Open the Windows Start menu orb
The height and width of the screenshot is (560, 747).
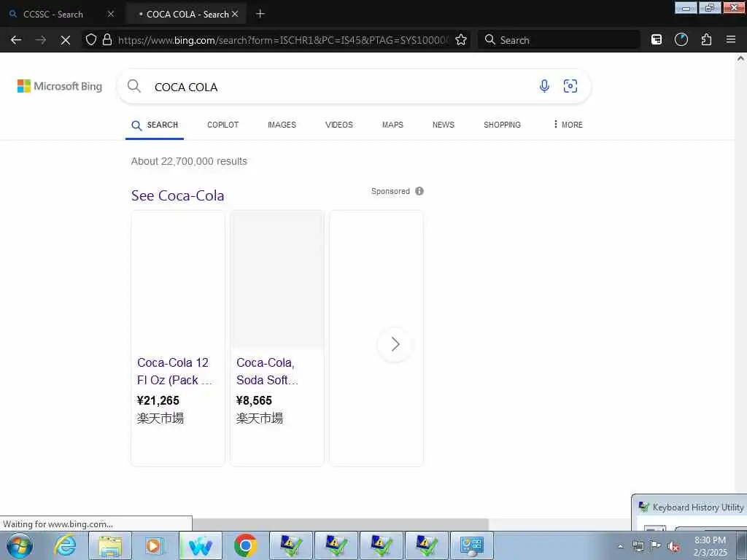[20, 545]
